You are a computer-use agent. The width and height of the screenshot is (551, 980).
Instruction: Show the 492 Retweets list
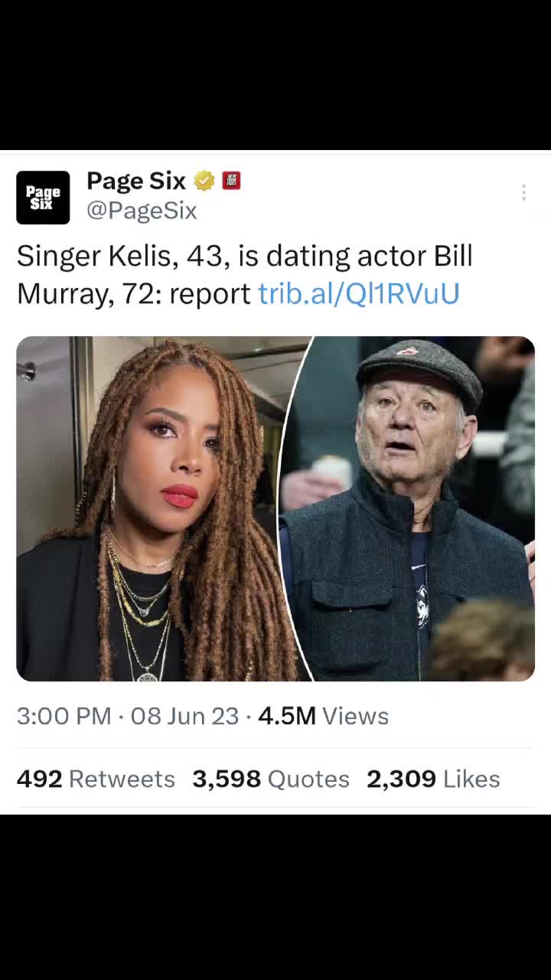coord(96,779)
